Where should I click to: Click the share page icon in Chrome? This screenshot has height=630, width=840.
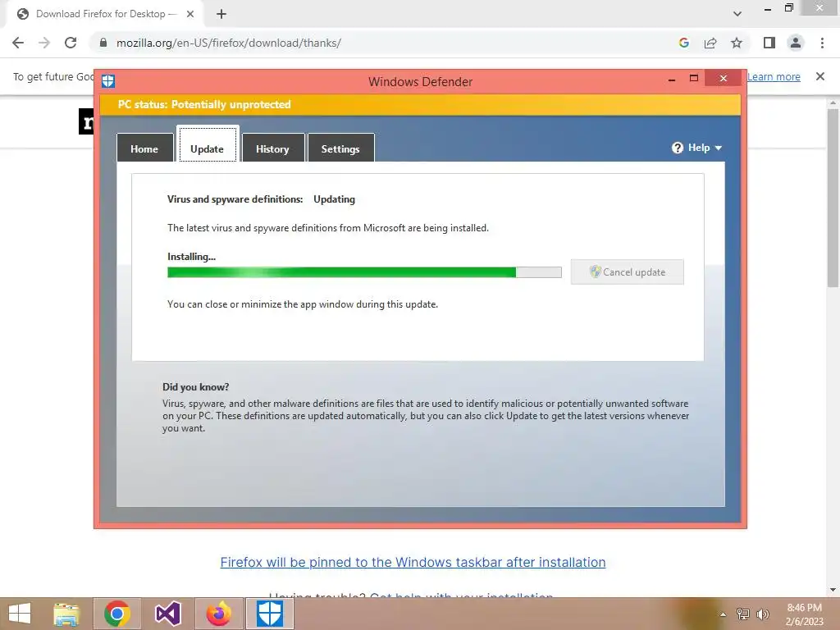(x=710, y=43)
